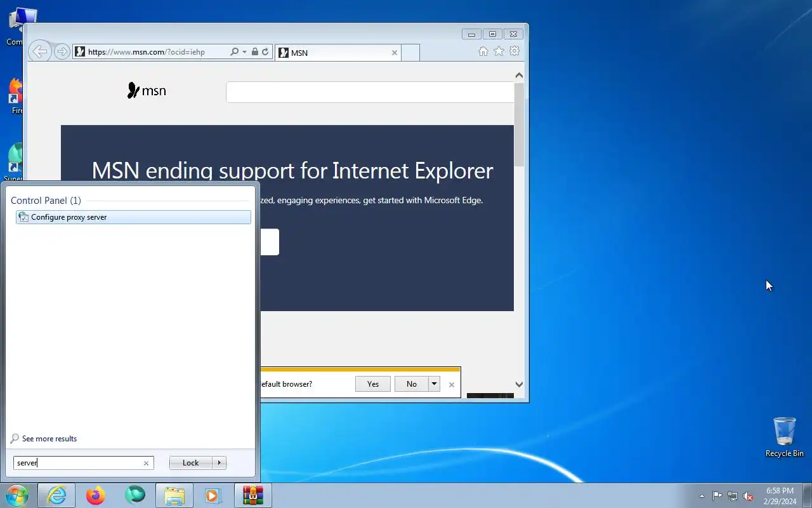This screenshot has height=508, width=812.
Task: Go forward in Internet Explorer
Action: click(62, 51)
